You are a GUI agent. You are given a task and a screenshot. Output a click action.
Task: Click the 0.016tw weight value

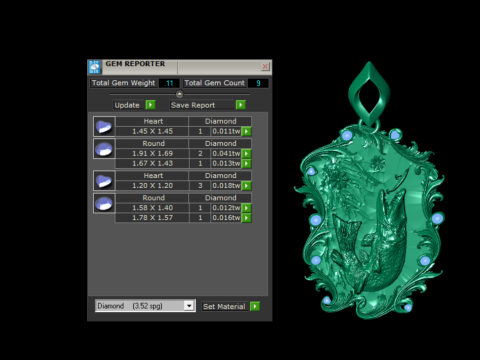226,218
